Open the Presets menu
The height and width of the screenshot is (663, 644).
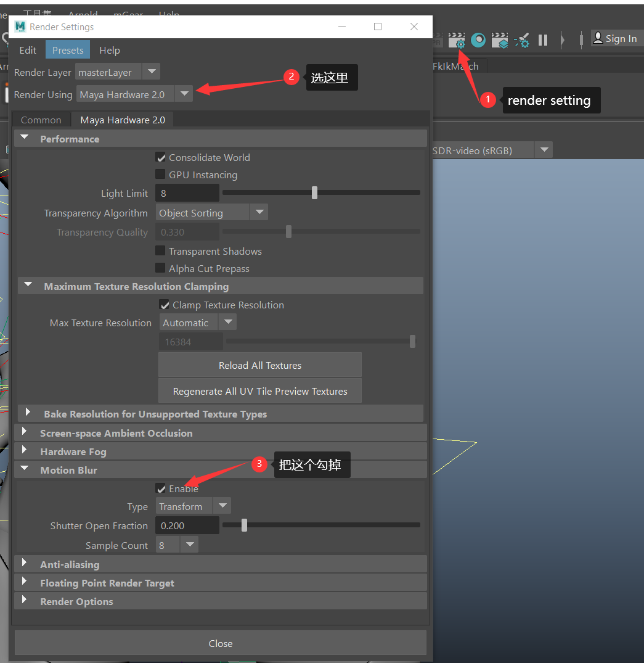[x=68, y=51]
